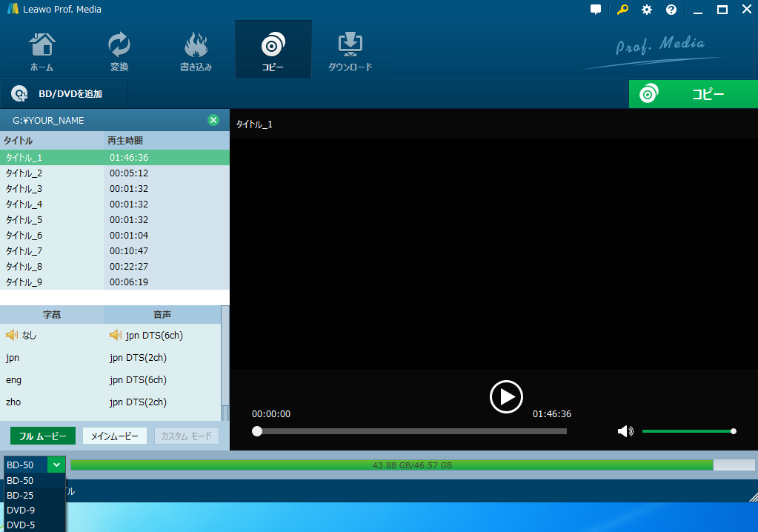Choose the jpn subtitle

(13, 358)
